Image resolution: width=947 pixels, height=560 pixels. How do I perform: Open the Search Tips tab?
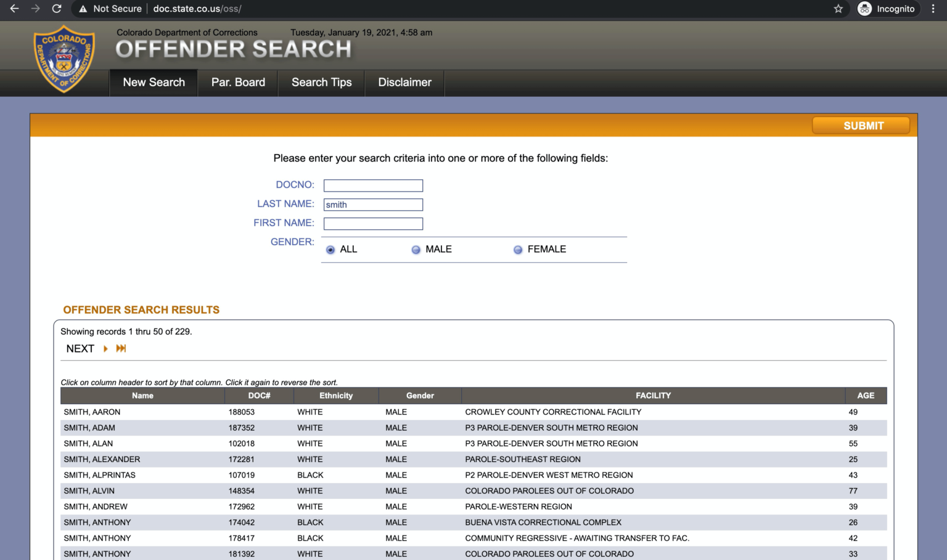click(x=321, y=83)
